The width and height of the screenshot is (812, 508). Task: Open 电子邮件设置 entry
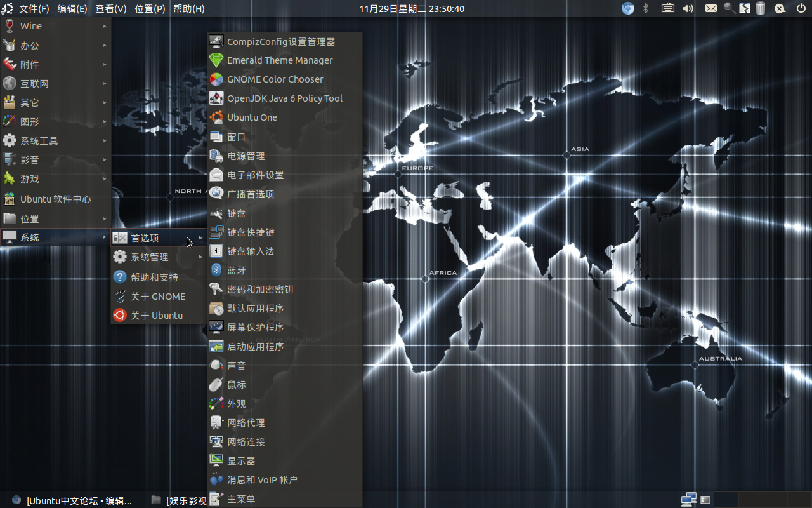point(285,175)
